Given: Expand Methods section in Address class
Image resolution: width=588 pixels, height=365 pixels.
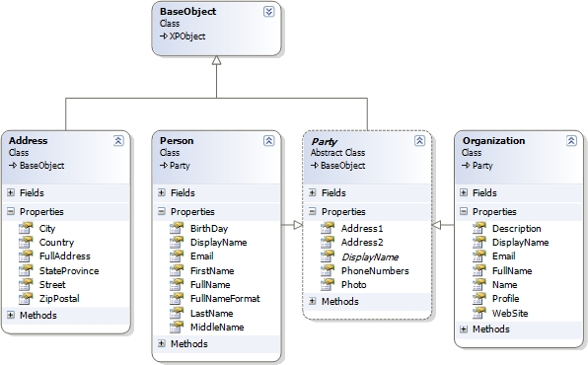Looking at the screenshot, I should coord(11,315).
